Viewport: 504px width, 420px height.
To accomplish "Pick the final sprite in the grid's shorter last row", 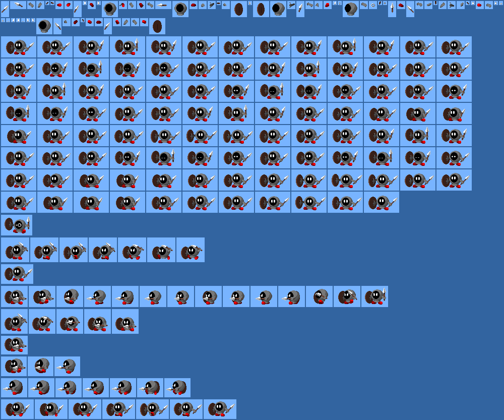I will [381, 202].
